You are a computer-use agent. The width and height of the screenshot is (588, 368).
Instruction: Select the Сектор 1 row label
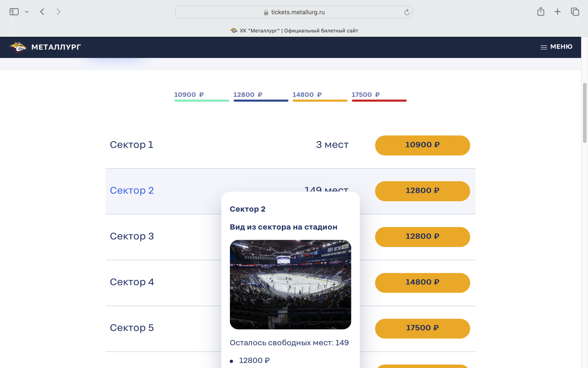[132, 145]
